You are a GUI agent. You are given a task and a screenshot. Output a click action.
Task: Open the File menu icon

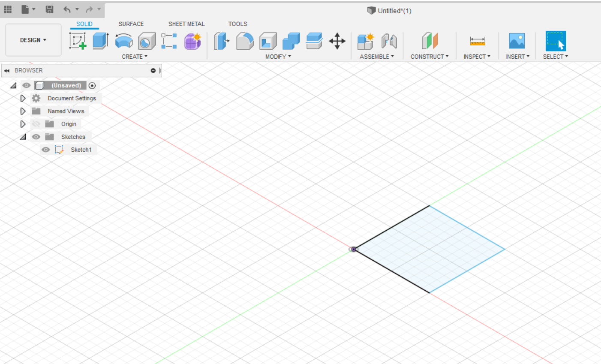[x=25, y=9]
